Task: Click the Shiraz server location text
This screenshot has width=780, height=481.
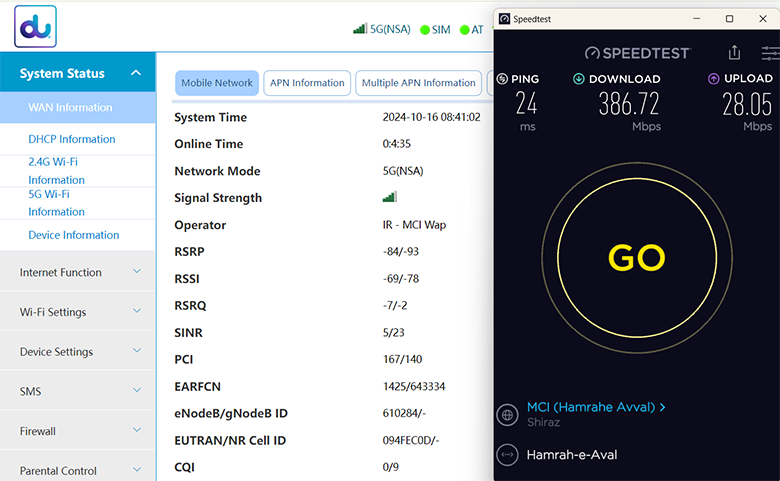Action: coord(543,422)
